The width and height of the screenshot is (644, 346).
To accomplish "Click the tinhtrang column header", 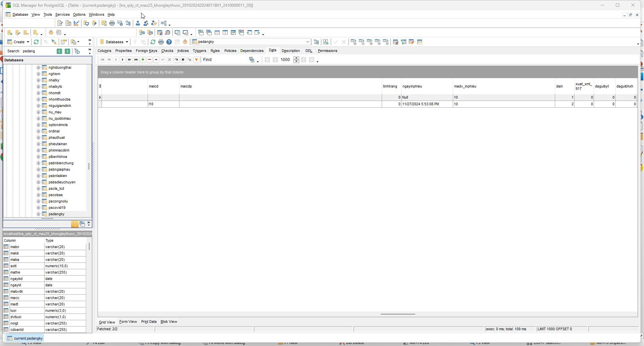I will pyautogui.click(x=391, y=86).
